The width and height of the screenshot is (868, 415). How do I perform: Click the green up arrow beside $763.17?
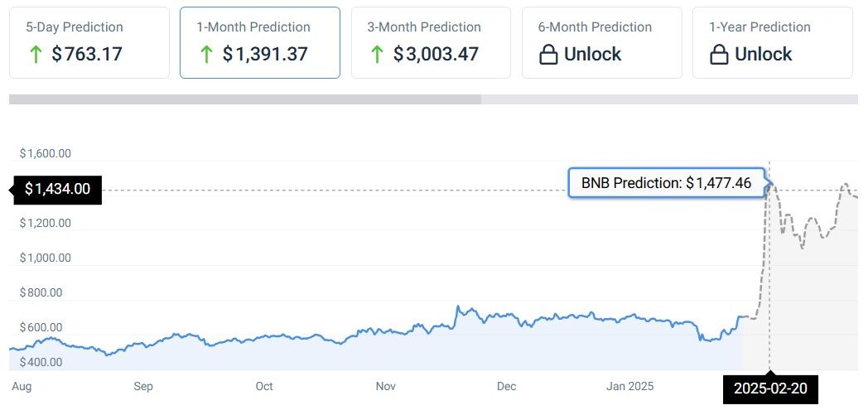click(36, 55)
